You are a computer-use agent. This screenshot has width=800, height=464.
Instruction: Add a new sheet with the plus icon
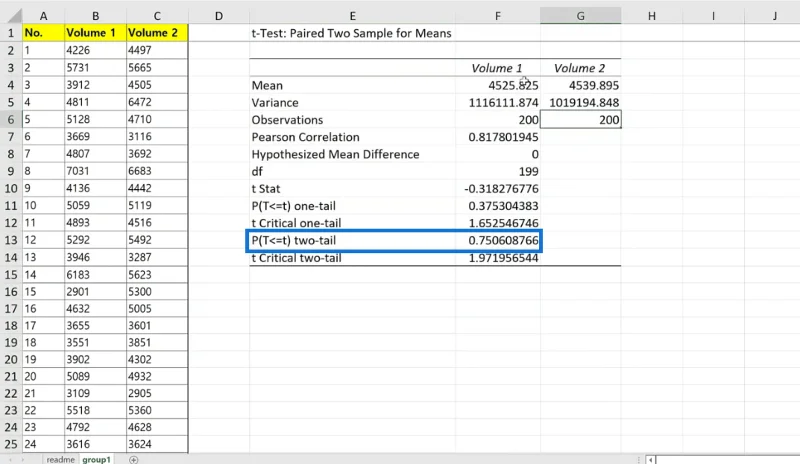coord(133,459)
